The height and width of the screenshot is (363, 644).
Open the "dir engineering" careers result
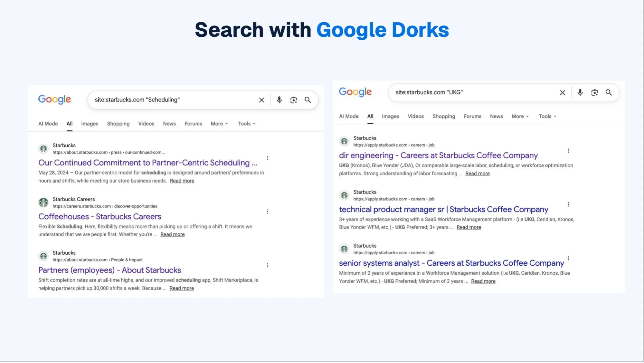(x=438, y=155)
